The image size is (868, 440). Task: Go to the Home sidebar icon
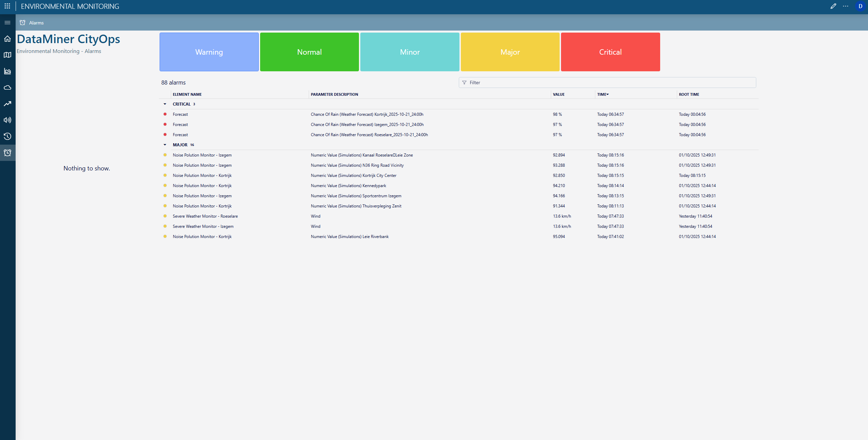pyautogui.click(x=7, y=39)
